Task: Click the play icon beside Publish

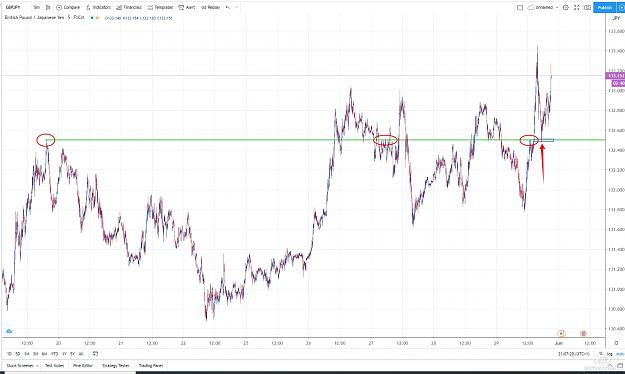Action: tap(621, 7)
